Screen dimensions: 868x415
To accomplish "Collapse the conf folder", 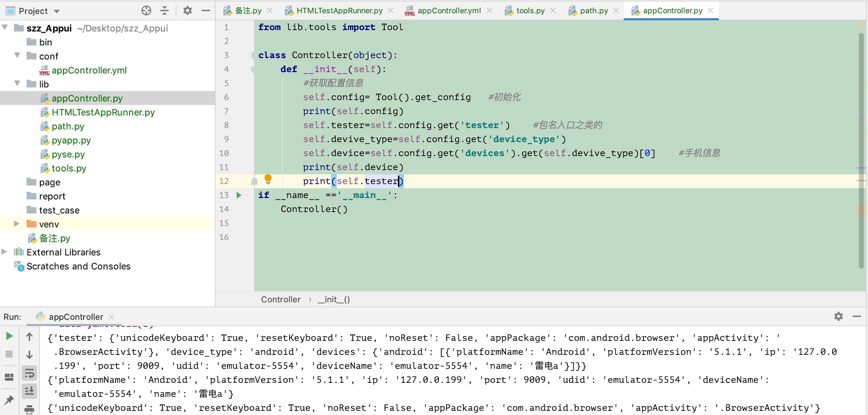I will tap(17, 56).
